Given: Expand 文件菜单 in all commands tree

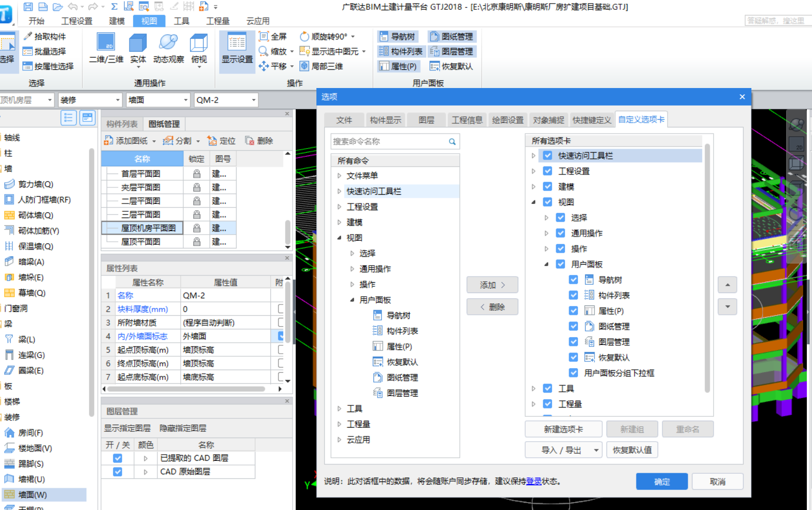Looking at the screenshot, I should (339, 176).
